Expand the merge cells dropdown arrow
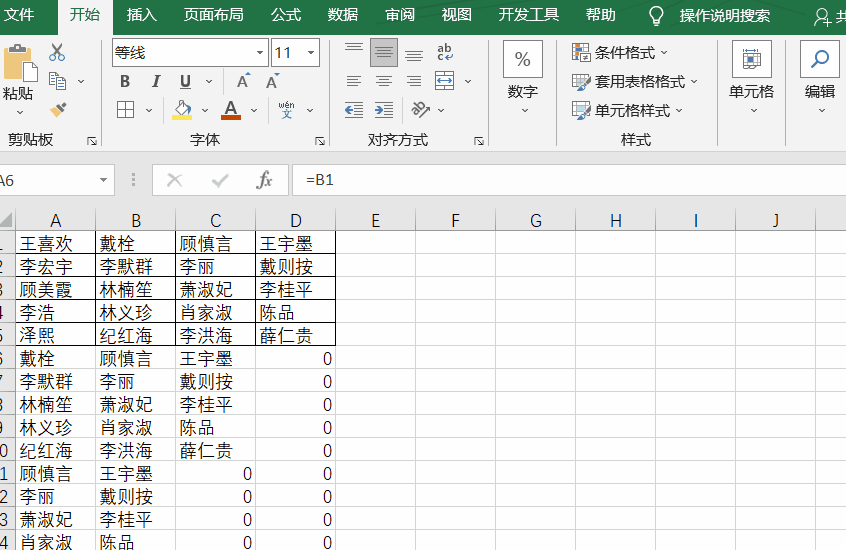Viewport: 846px width, 550px height. [468, 82]
